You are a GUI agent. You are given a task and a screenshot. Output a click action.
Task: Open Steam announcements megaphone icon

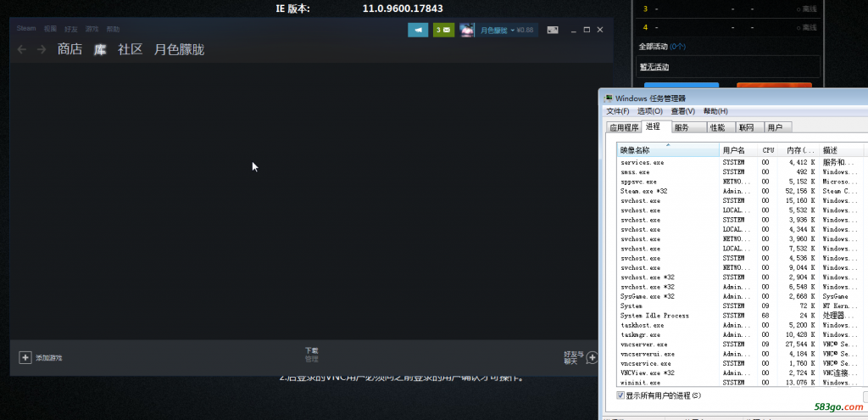tap(418, 30)
